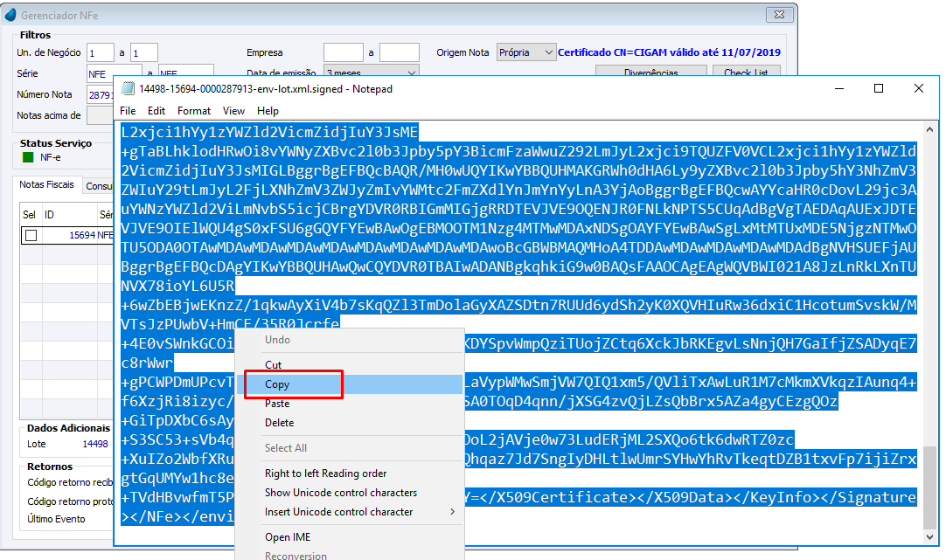The height and width of the screenshot is (560, 946).
Task: Click the Lote value 14498
Action: click(95, 444)
